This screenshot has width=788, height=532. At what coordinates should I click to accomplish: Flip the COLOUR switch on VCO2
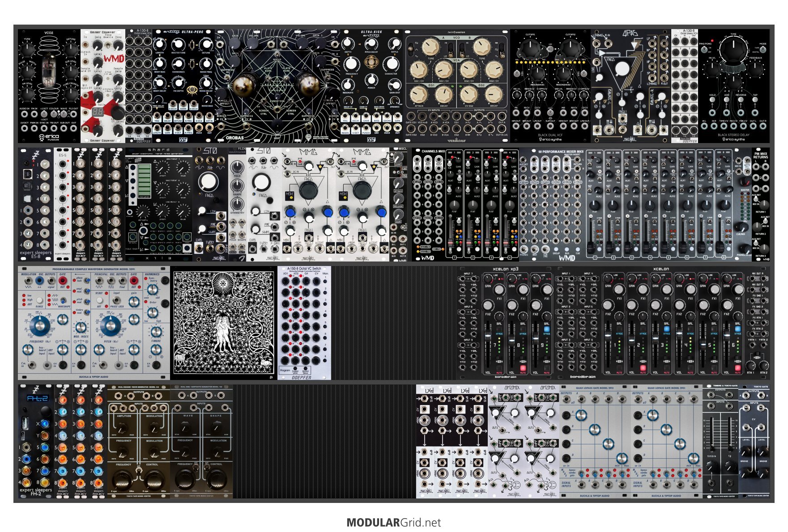coord(54,114)
